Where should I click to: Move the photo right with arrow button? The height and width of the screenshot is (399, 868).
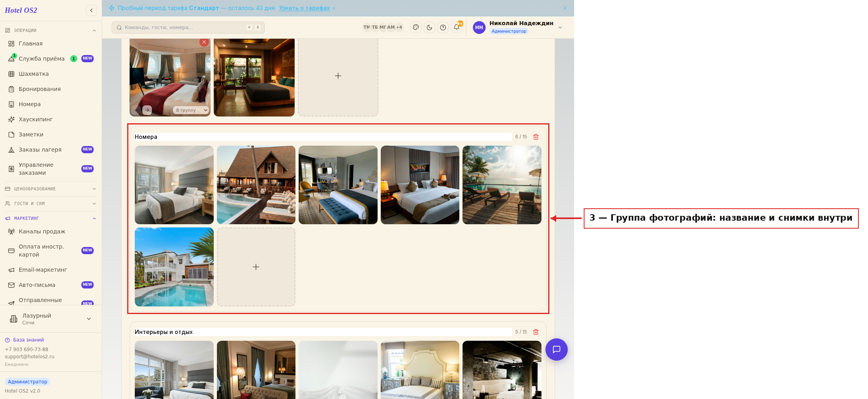147,110
